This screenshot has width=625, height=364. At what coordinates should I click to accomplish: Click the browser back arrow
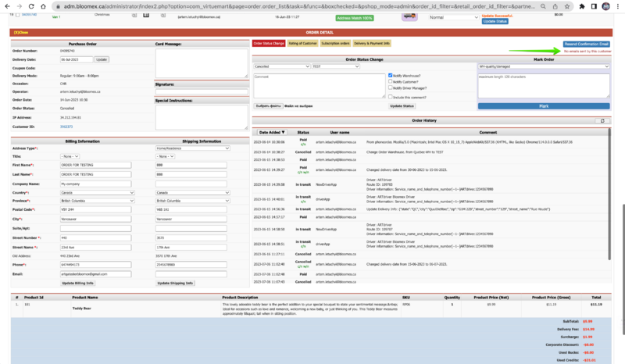pos(8,6)
